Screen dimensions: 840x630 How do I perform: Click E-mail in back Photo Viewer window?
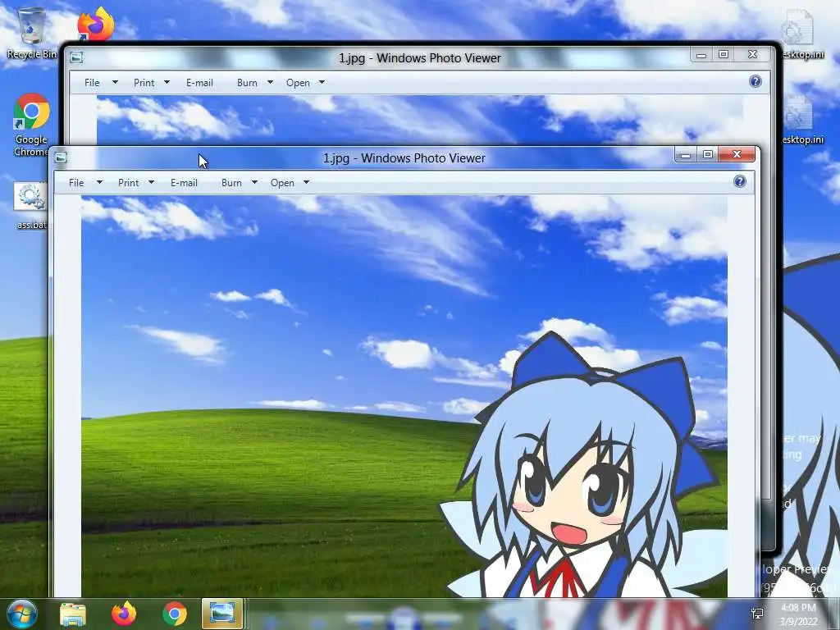coord(199,83)
